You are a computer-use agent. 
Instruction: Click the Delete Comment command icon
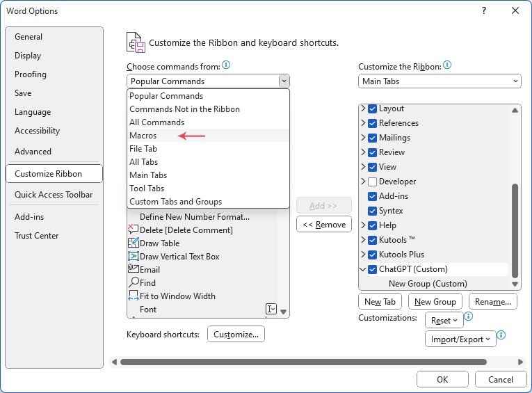pyautogui.click(x=134, y=230)
